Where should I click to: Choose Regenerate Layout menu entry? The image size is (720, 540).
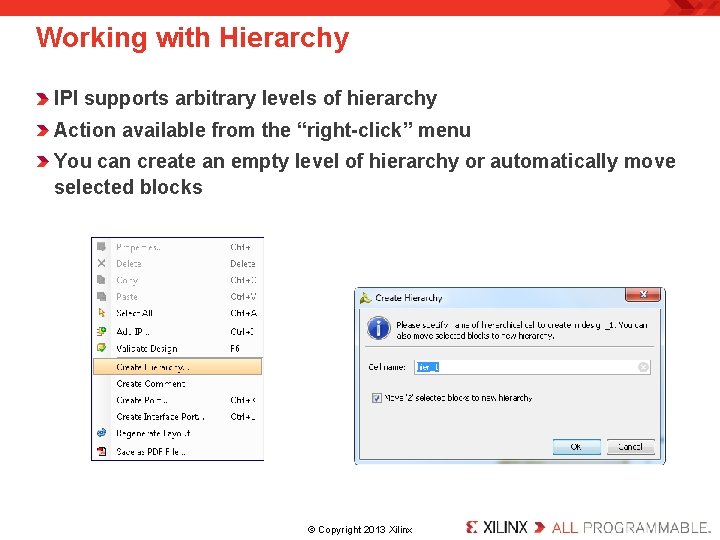[178, 433]
